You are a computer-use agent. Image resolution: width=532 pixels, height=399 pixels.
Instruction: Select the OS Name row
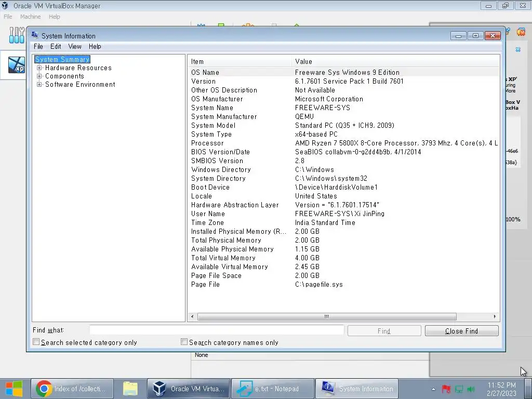pyautogui.click(x=343, y=72)
